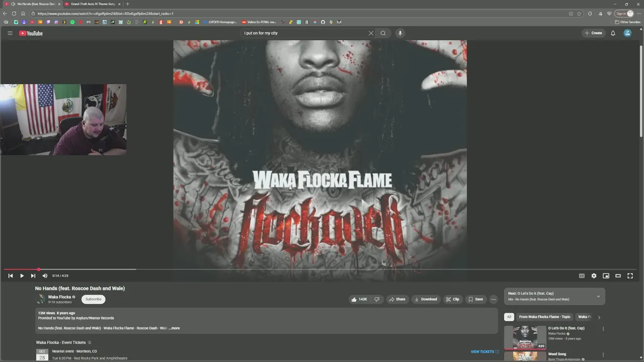The height and width of the screenshot is (362, 644).
Task: Open the YouTube hamburger guide menu
Action: tap(10, 33)
